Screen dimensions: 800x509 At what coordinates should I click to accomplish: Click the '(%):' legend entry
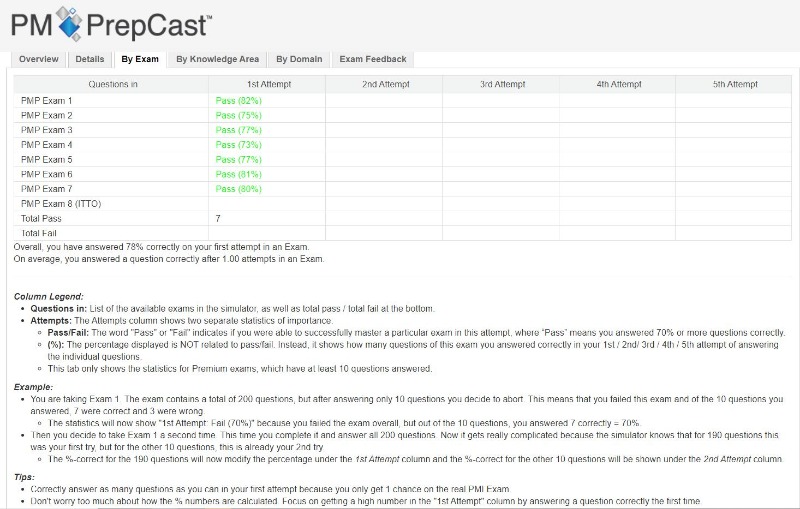click(413, 351)
